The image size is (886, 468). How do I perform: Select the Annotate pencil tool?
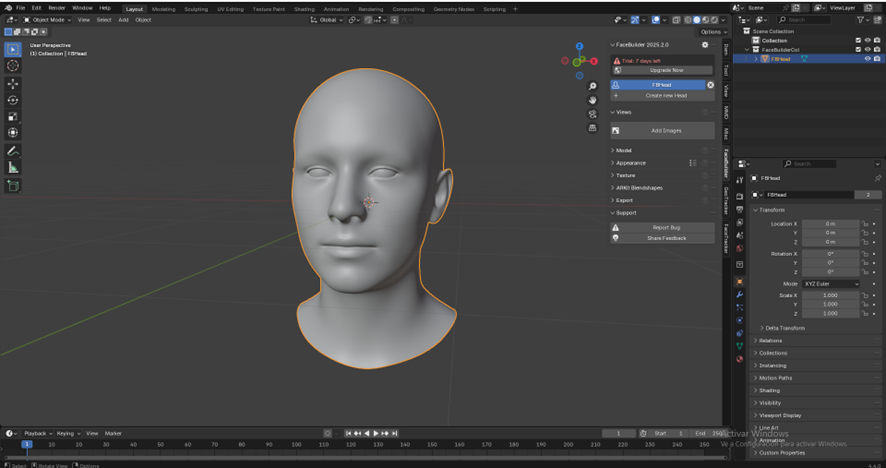[x=13, y=151]
